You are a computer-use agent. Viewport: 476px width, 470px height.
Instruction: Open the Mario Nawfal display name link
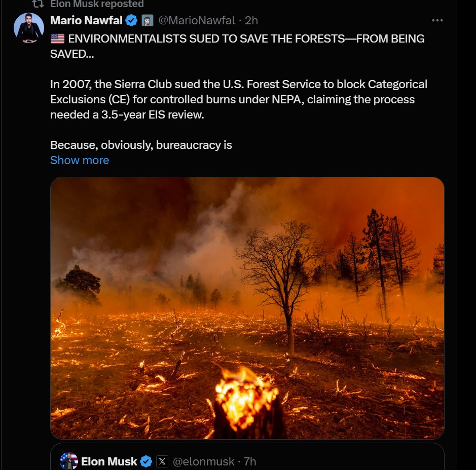click(86, 21)
